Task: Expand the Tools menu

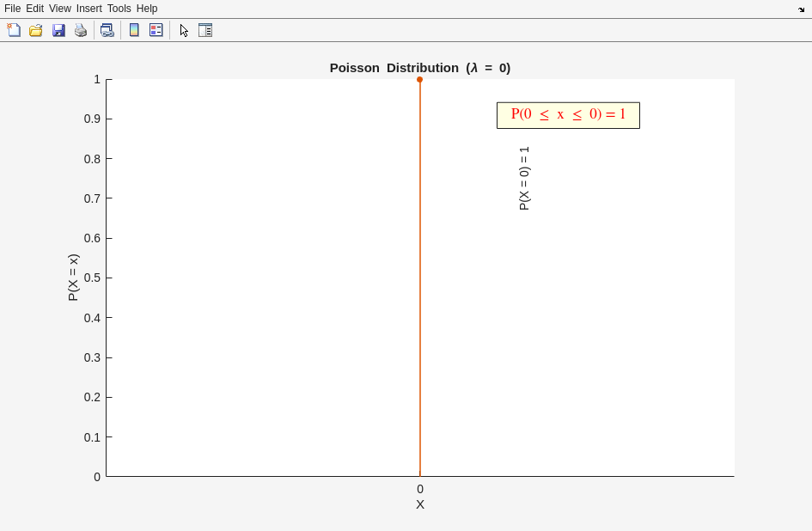Action: coord(119,9)
